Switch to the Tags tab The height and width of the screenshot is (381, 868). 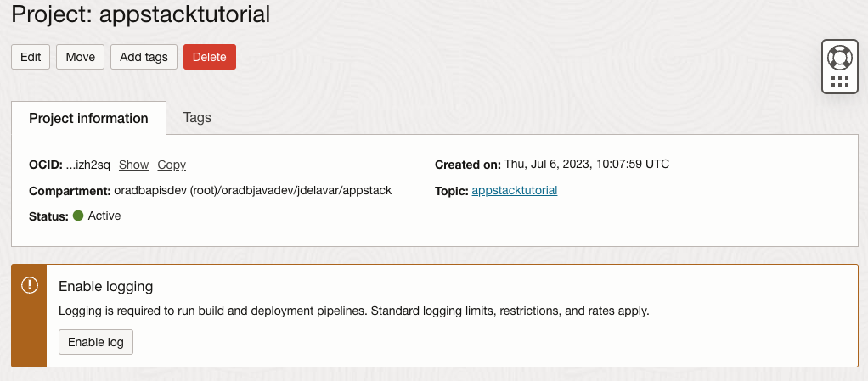[197, 118]
